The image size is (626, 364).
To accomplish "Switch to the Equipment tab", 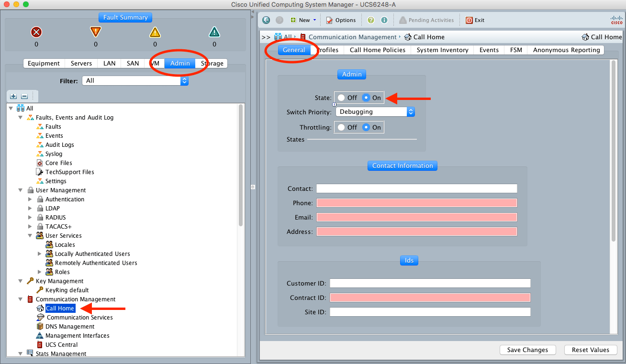I will 44,63.
